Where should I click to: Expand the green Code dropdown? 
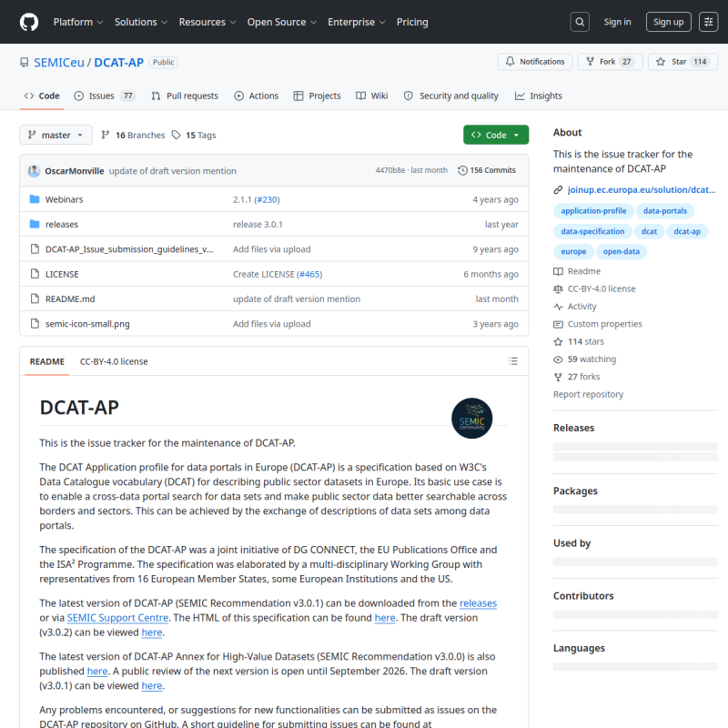tap(496, 135)
